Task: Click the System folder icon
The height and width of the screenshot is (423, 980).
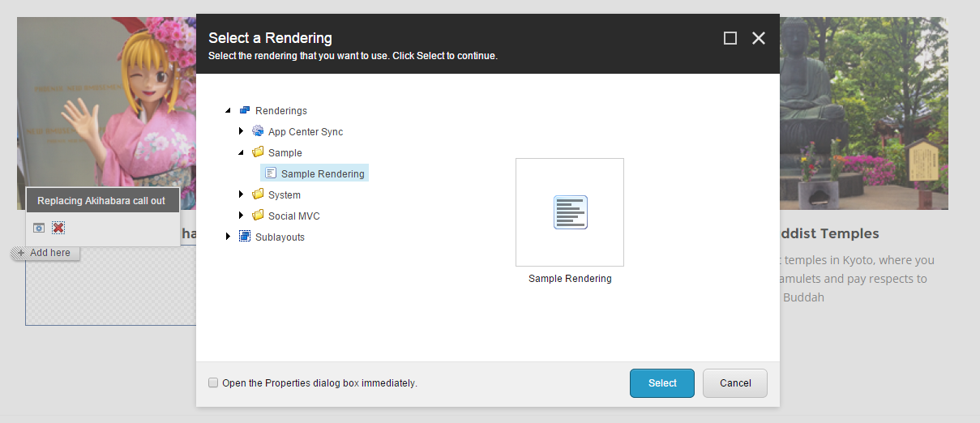Action: [258, 194]
